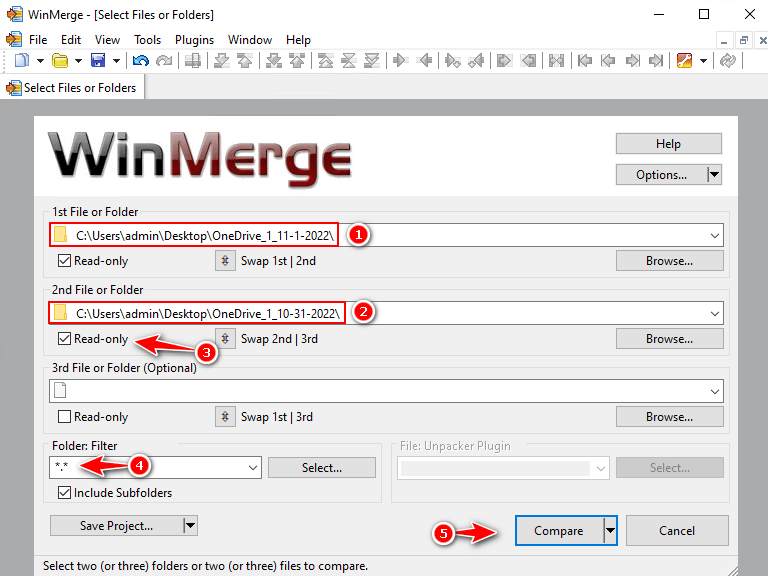Screen dimensions: 768x576
Task: Click the All Left toolbar icon
Action: 528,61
